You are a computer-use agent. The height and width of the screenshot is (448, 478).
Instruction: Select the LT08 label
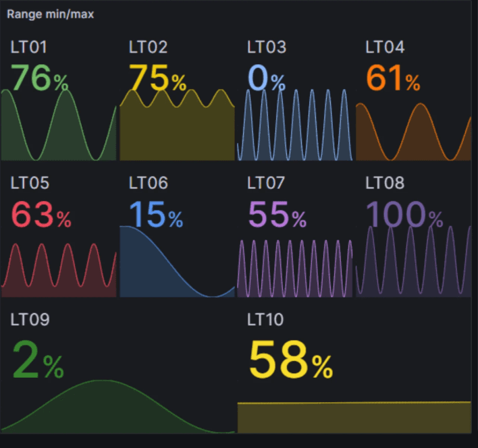[x=385, y=183]
